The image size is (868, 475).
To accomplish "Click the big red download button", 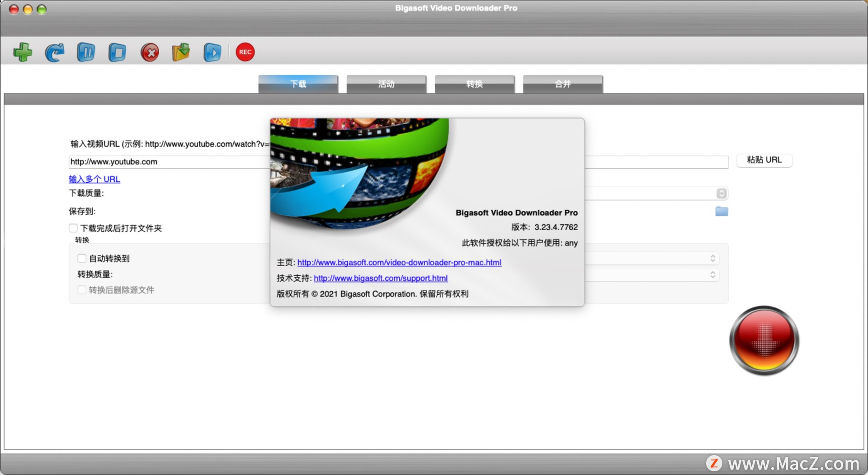I will pyautogui.click(x=764, y=341).
